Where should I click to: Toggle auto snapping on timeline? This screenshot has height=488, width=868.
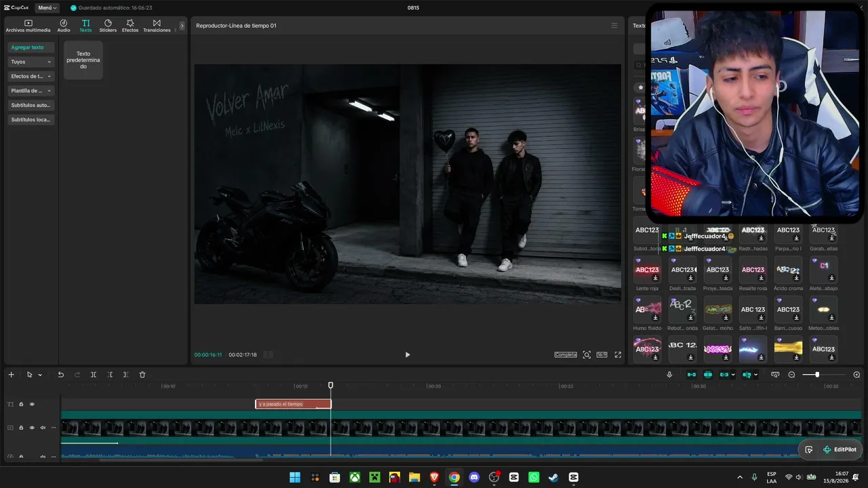click(708, 375)
